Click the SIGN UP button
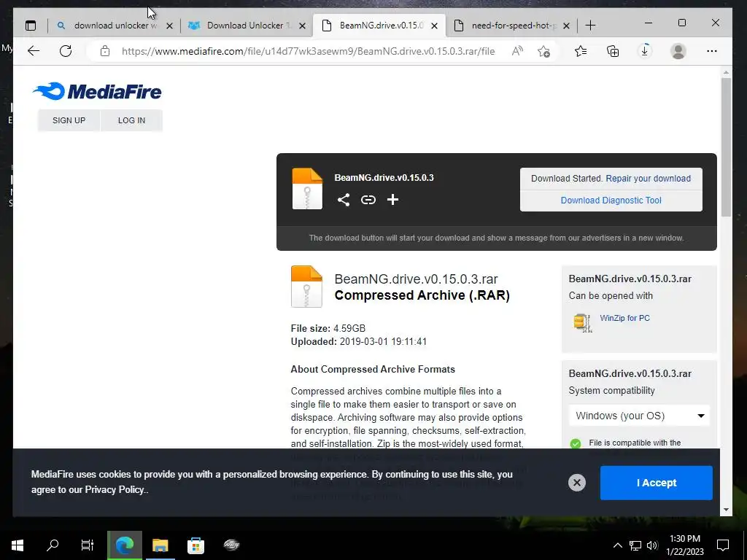 pos(69,120)
